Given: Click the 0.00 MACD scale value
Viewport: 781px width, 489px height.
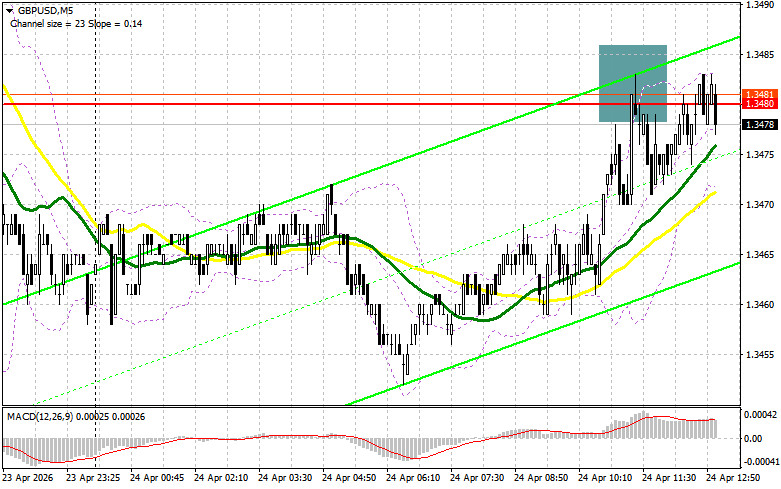Looking at the screenshot, I should [753, 438].
